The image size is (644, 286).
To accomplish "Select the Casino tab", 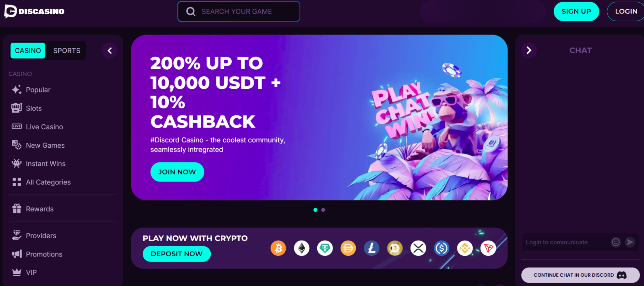I will [28, 51].
